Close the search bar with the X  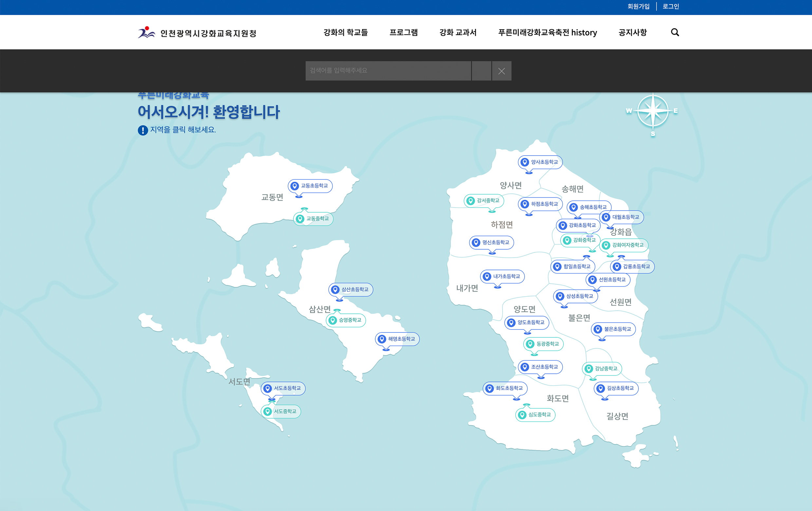pos(501,71)
